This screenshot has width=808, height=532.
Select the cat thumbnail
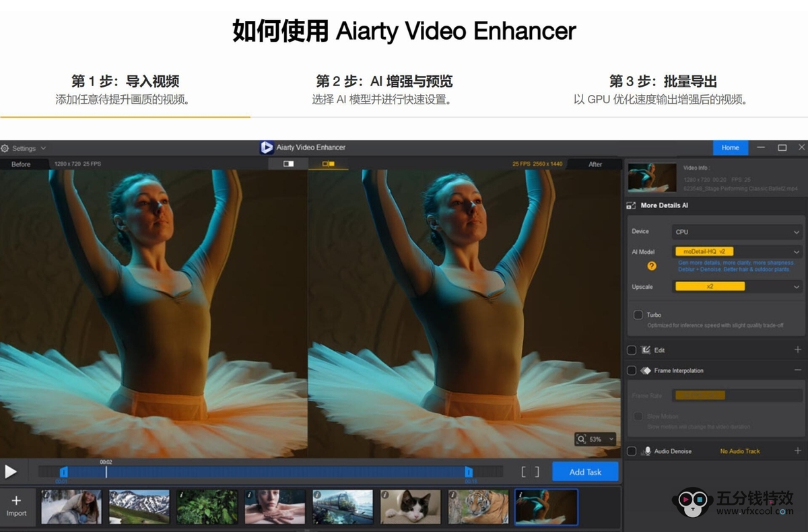(411, 506)
